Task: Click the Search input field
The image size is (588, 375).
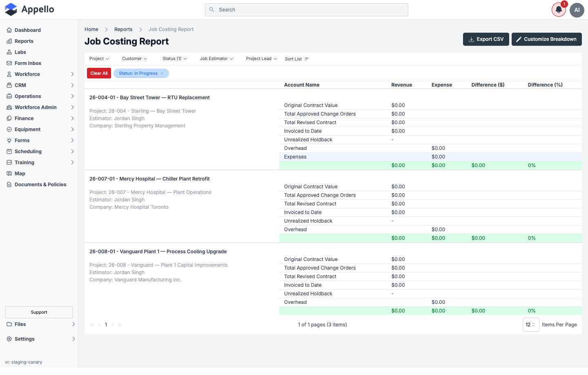Action: click(307, 10)
